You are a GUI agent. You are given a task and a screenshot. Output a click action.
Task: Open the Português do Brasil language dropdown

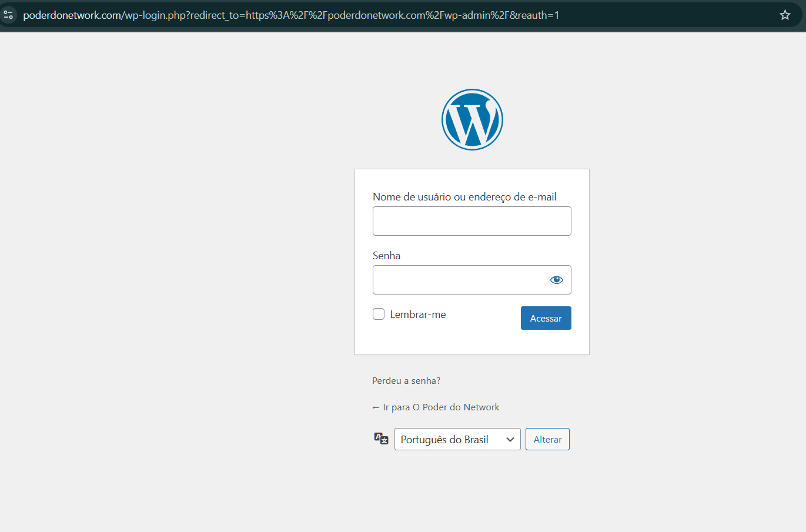click(457, 439)
